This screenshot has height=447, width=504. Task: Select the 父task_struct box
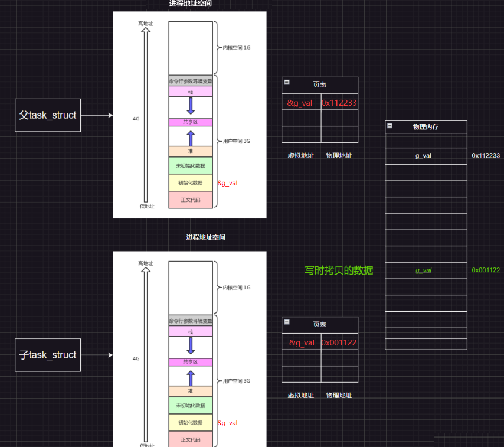[x=48, y=115]
